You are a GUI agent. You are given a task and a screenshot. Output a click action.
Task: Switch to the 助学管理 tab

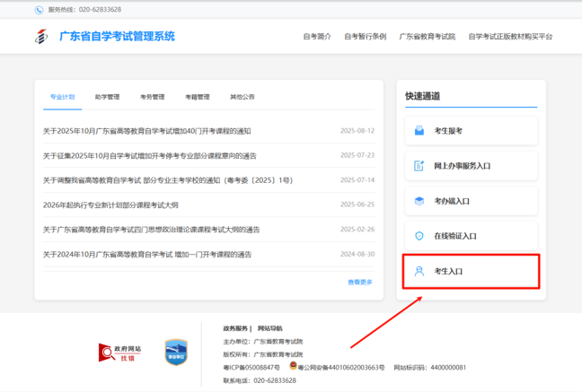107,97
